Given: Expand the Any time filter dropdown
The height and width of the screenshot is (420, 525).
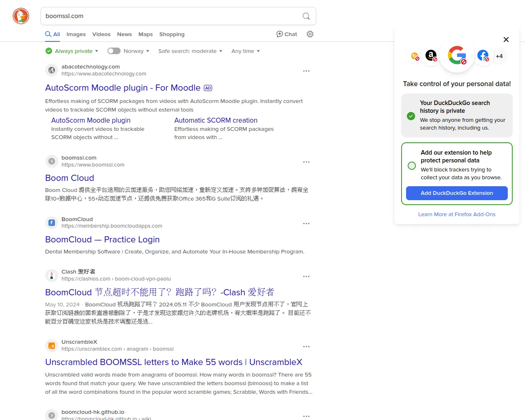Looking at the screenshot, I should pos(245,51).
